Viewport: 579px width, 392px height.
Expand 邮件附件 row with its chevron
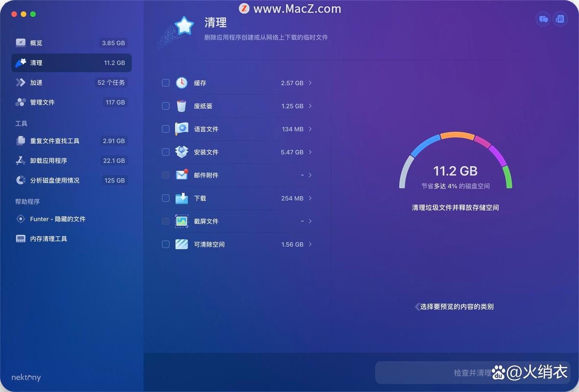coord(310,175)
